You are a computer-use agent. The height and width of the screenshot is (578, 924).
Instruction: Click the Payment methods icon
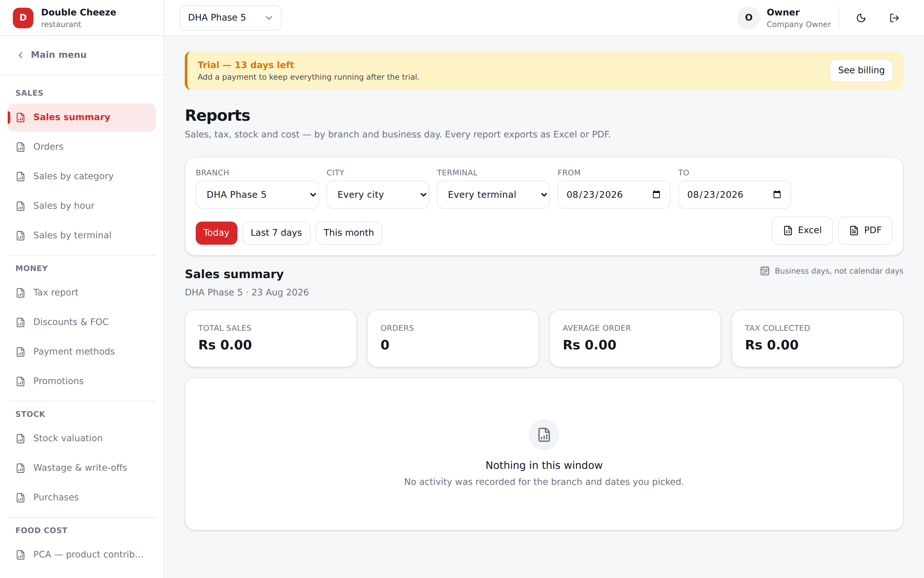pyautogui.click(x=21, y=352)
